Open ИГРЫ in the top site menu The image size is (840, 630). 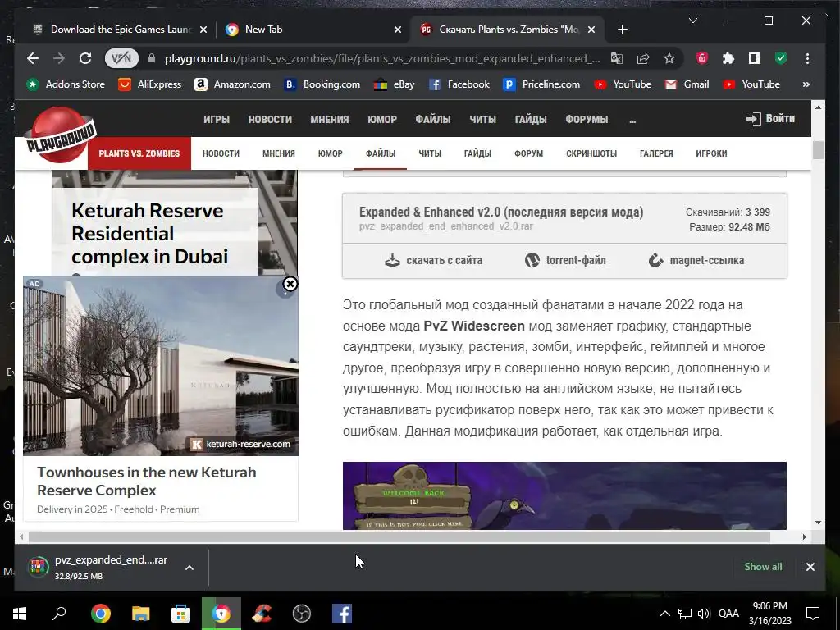[217, 119]
